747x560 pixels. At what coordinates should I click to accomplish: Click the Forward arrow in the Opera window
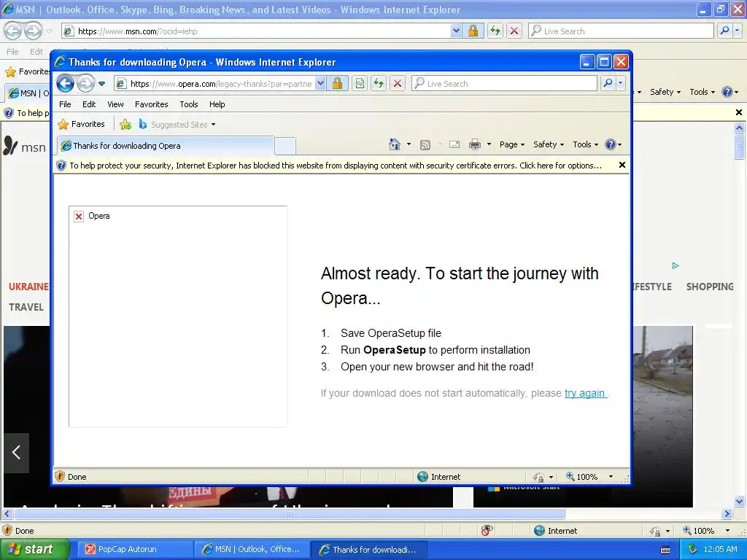86,84
